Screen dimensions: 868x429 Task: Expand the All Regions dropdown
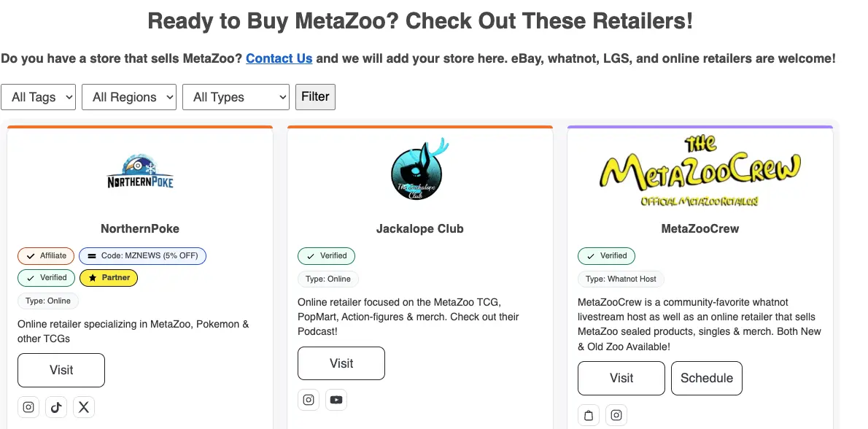tap(129, 97)
